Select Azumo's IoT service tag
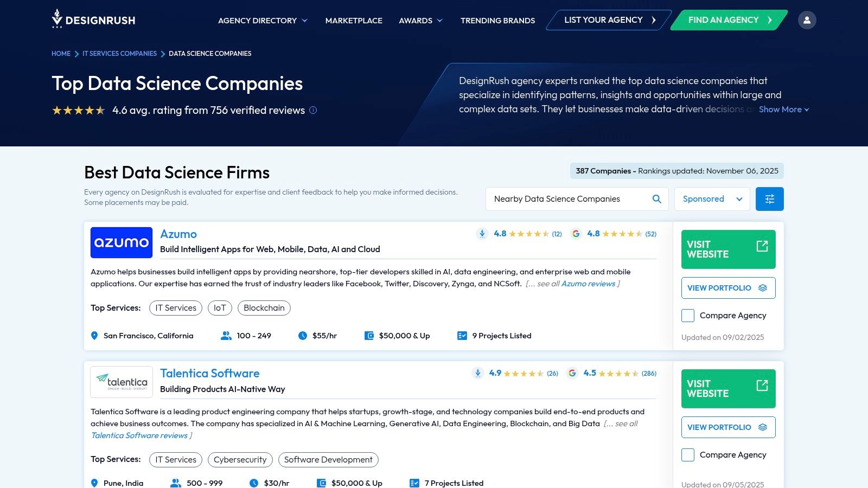 pyautogui.click(x=220, y=308)
